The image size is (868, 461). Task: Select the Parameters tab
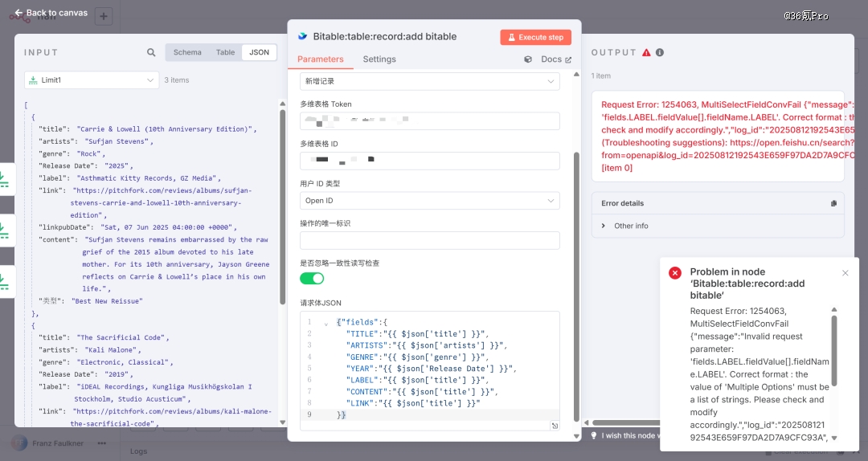pyautogui.click(x=321, y=59)
